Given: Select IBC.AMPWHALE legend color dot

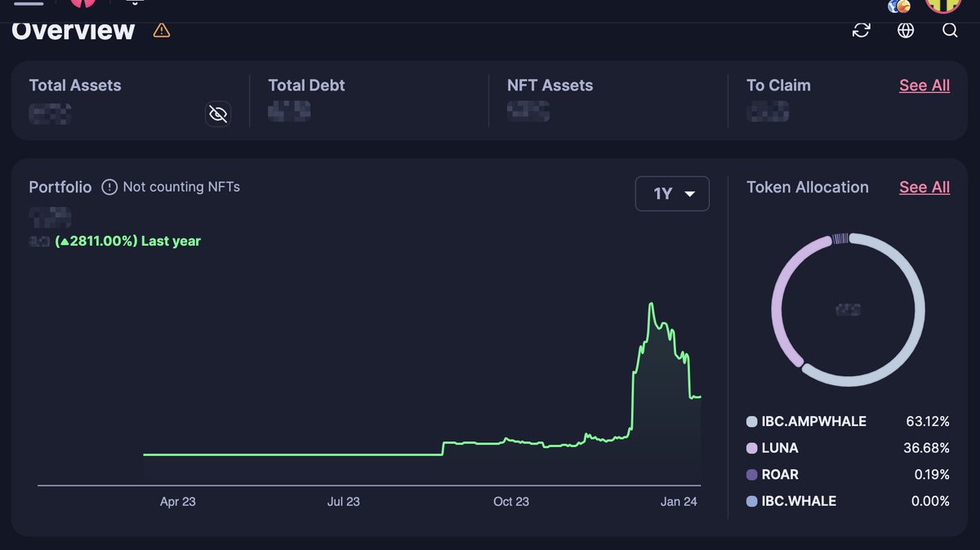Looking at the screenshot, I should point(752,422).
